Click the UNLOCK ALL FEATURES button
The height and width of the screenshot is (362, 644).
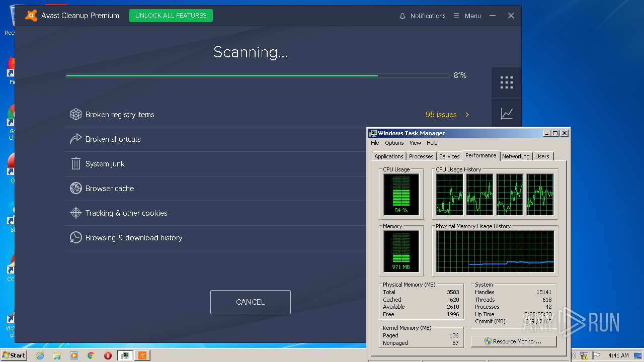(x=171, y=16)
